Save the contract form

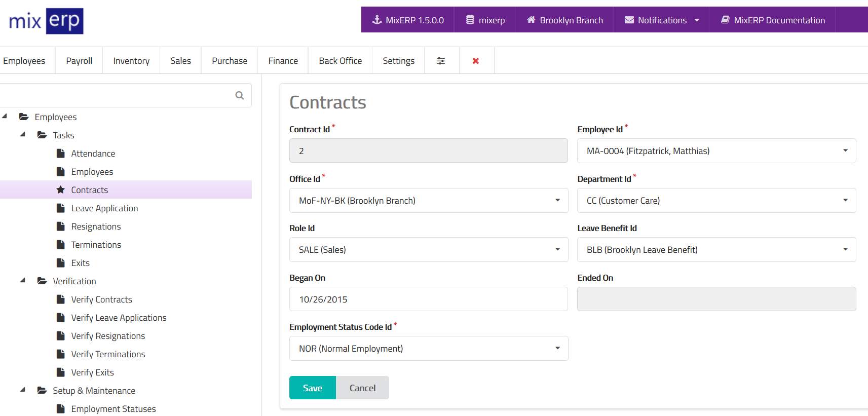point(312,388)
